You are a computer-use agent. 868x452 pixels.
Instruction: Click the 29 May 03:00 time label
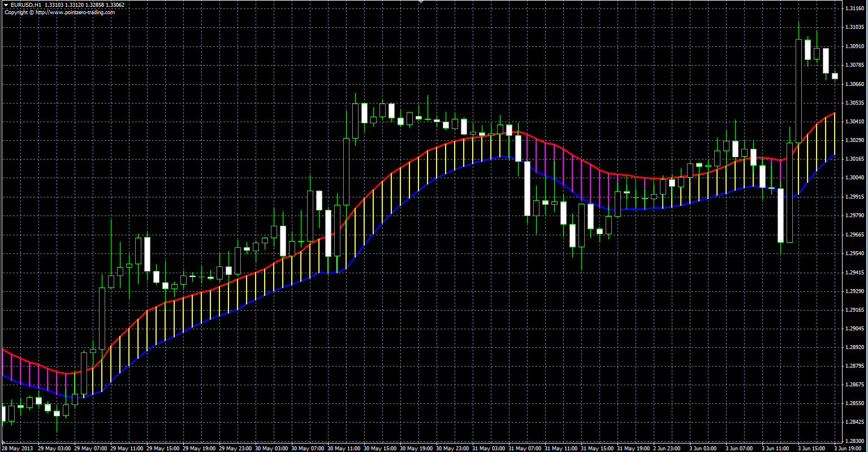[55, 448]
